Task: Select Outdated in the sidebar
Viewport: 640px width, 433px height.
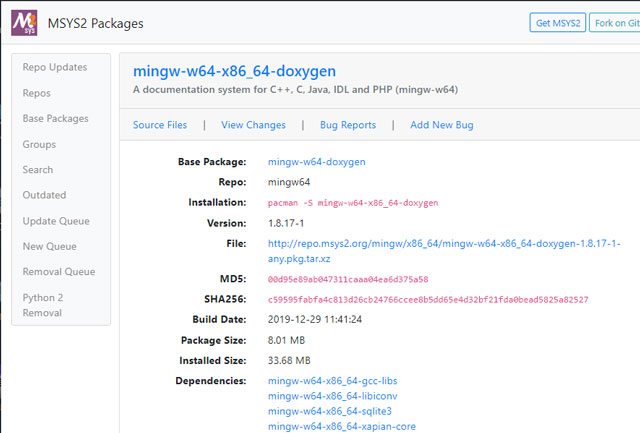Action: click(x=44, y=195)
